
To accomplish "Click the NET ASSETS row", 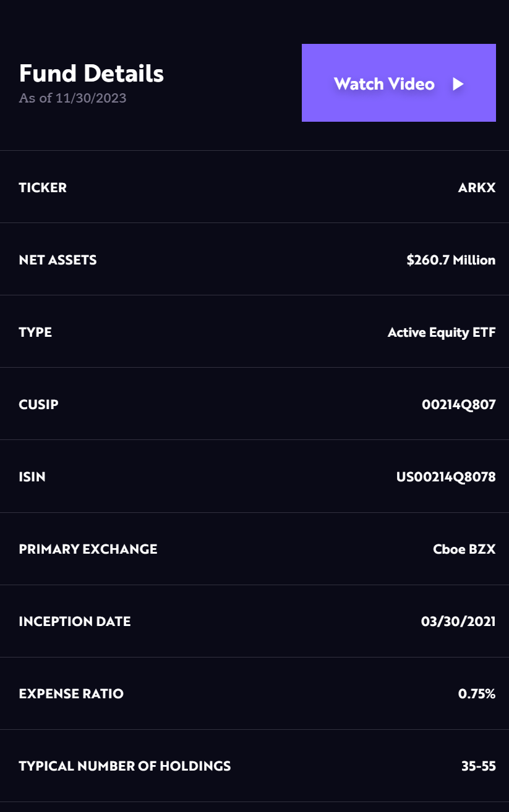I will coord(254,260).
